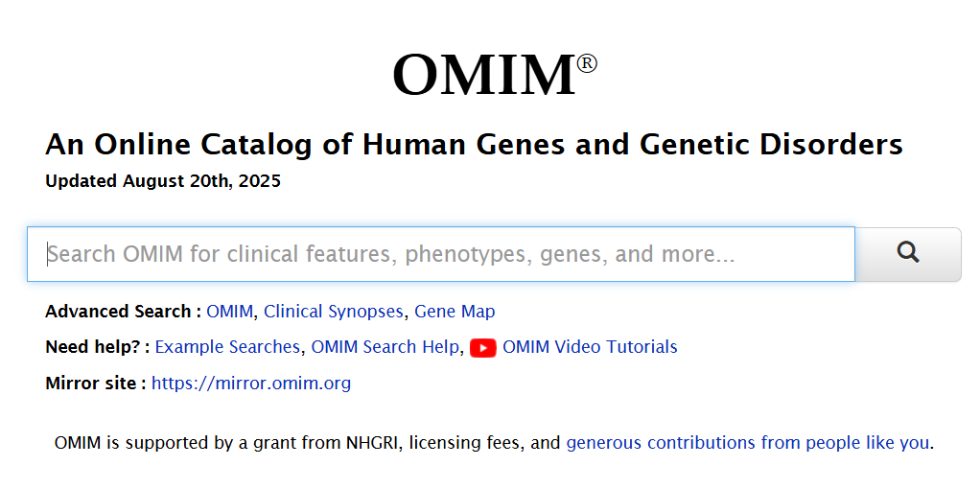Click the large OMIM logo title
980x489 pixels.
(484, 75)
